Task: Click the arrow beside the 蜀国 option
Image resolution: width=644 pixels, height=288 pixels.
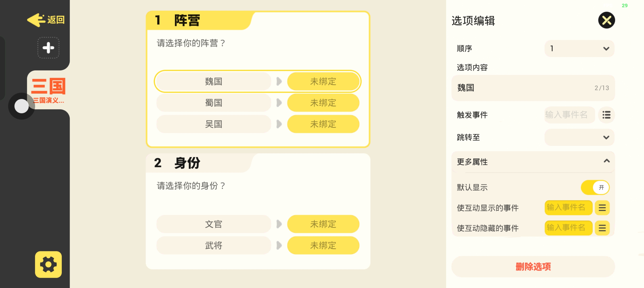Action: 279,103
